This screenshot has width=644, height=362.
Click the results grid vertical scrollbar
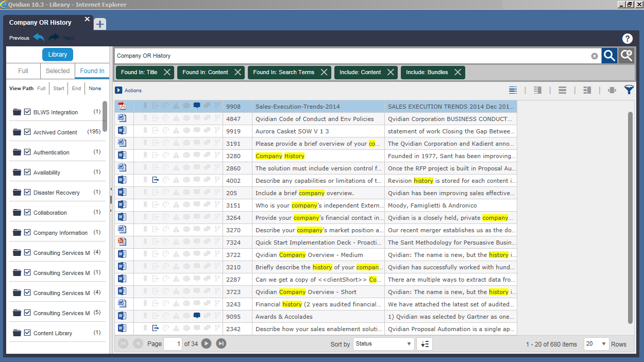(630, 217)
